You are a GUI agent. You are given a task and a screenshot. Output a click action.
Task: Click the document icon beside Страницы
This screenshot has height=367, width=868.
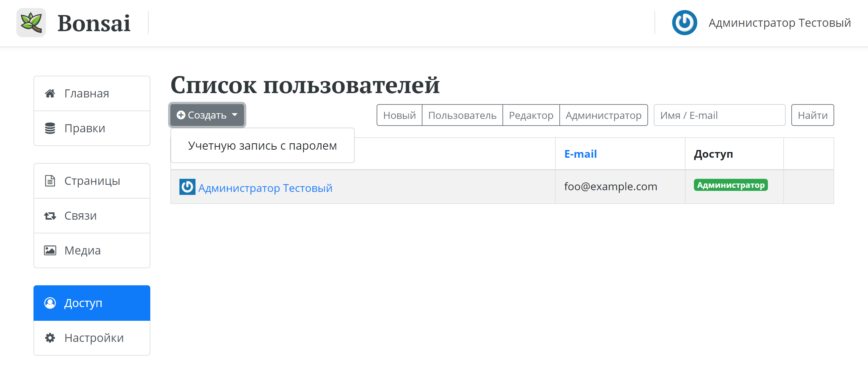pos(50,181)
